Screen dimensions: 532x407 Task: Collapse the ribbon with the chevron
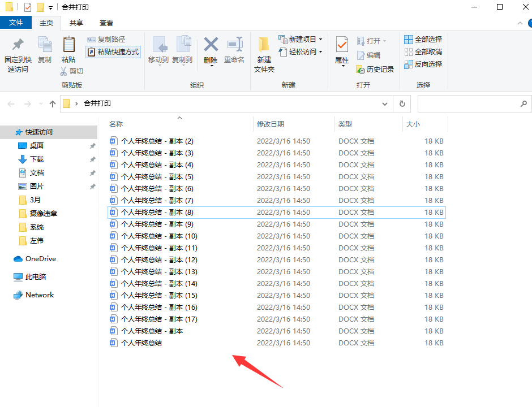click(x=520, y=23)
